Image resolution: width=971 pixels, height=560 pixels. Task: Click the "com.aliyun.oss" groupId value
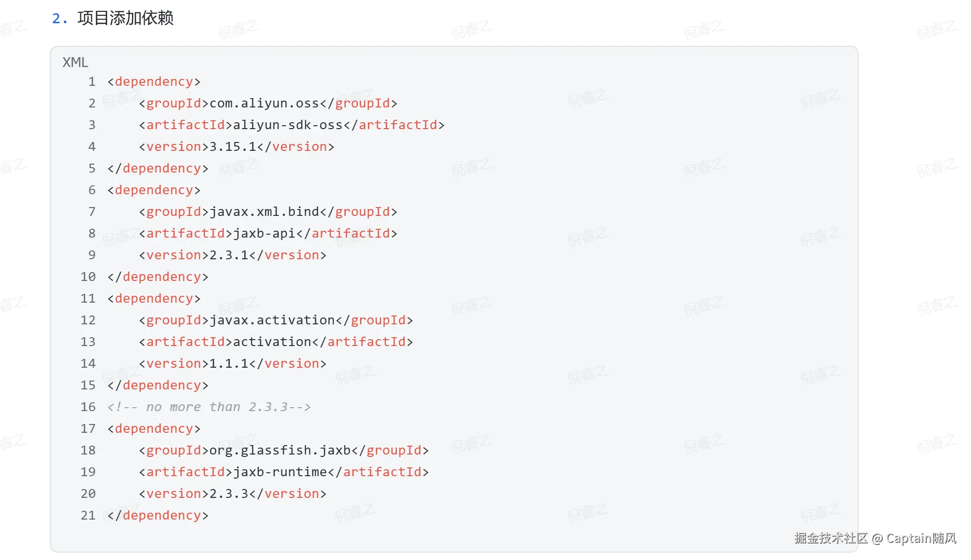click(264, 104)
